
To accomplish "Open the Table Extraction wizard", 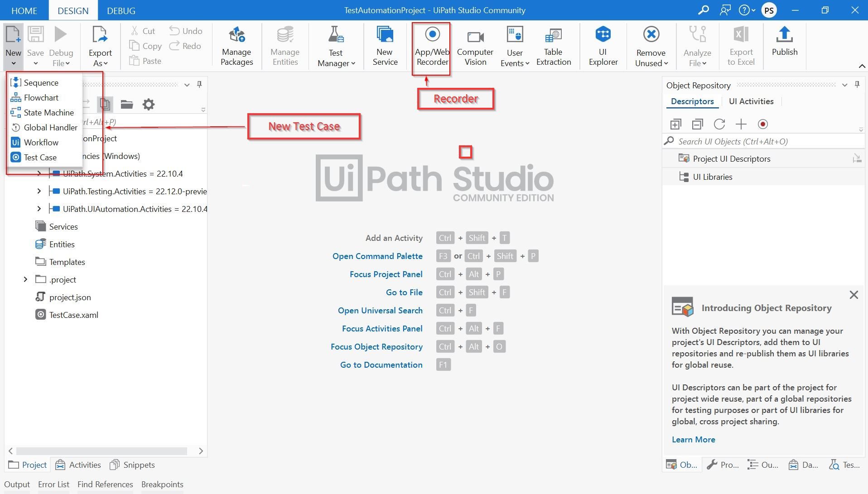I will [554, 45].
